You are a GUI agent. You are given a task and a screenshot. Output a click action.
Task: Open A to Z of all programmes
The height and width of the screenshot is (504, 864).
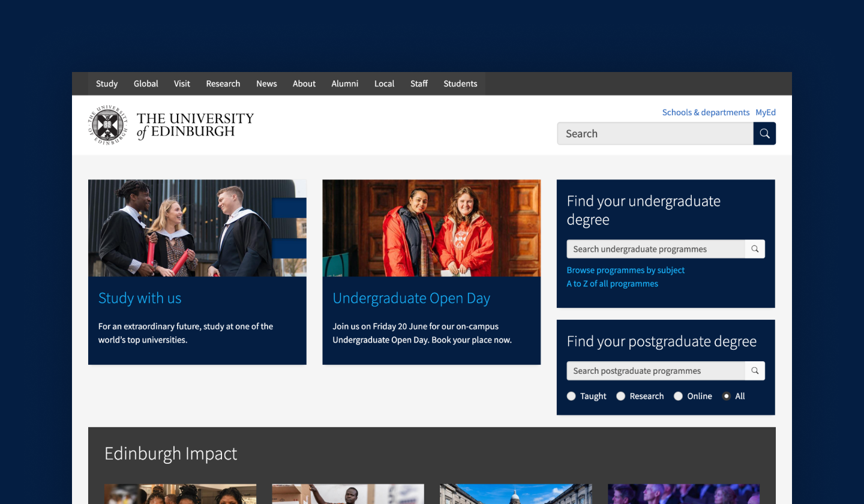point(612,283)
